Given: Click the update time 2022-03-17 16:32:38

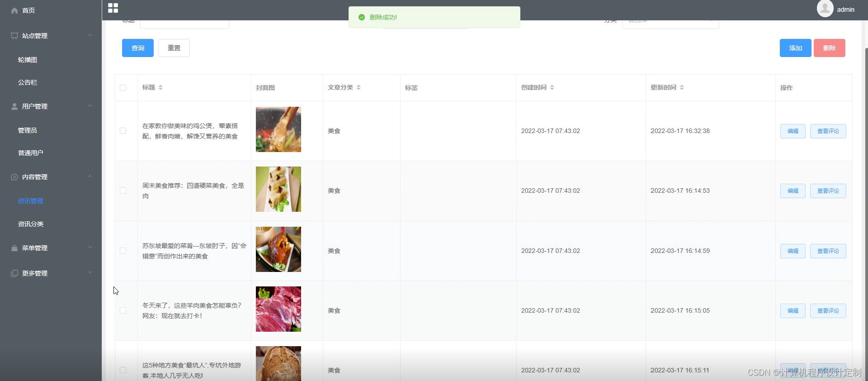Looking at the screenshot, I should point(680,131).
